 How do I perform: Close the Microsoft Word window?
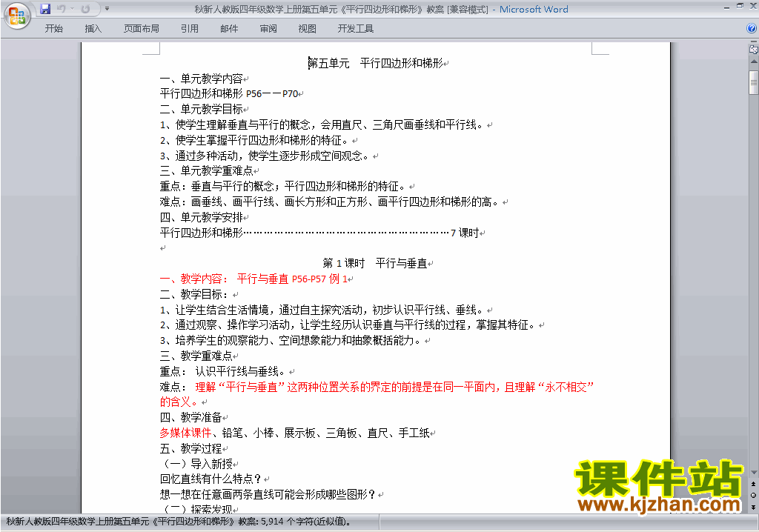click(x=752, y=6)
